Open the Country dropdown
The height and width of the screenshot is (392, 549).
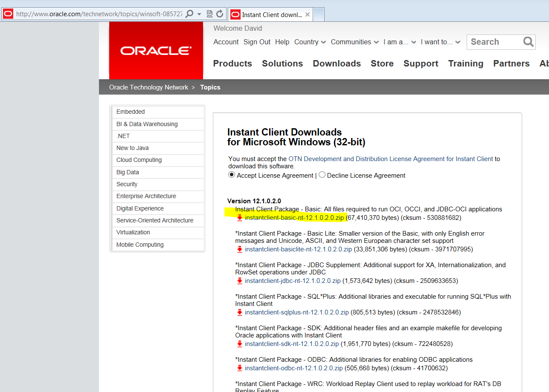310,42
